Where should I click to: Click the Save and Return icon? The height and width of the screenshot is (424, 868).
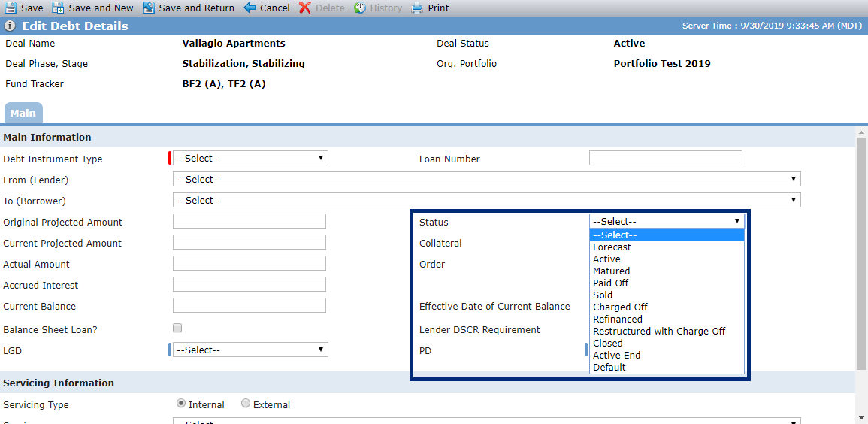148,8
